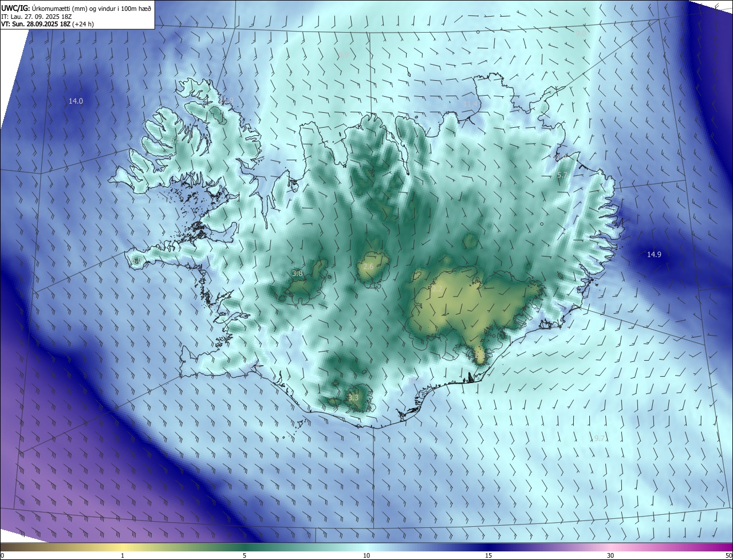Click the 0 tick on the color scale
The width and height of the screenshot is (733, 560).
2,555
